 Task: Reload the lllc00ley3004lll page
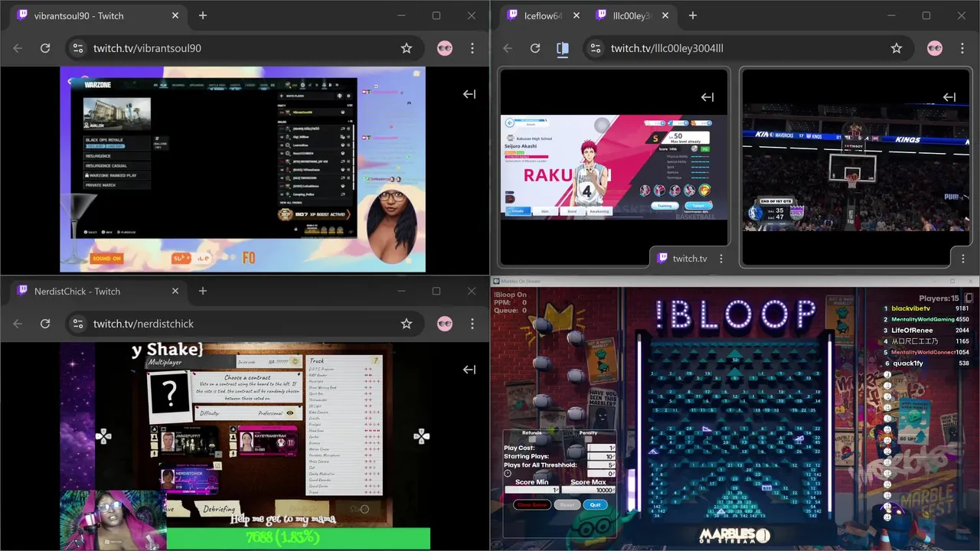[535, 48]
